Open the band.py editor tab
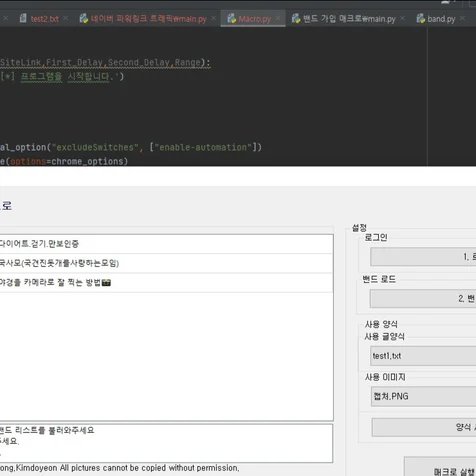The height and width of the screenshot is (476, 476). [441, 19]
